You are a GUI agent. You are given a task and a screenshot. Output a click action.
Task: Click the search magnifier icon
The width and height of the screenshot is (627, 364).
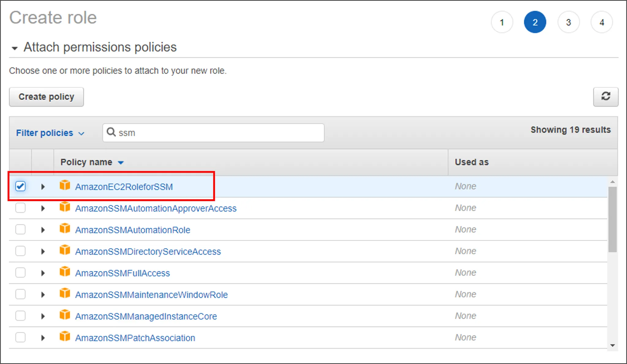[x=111, y=132]
